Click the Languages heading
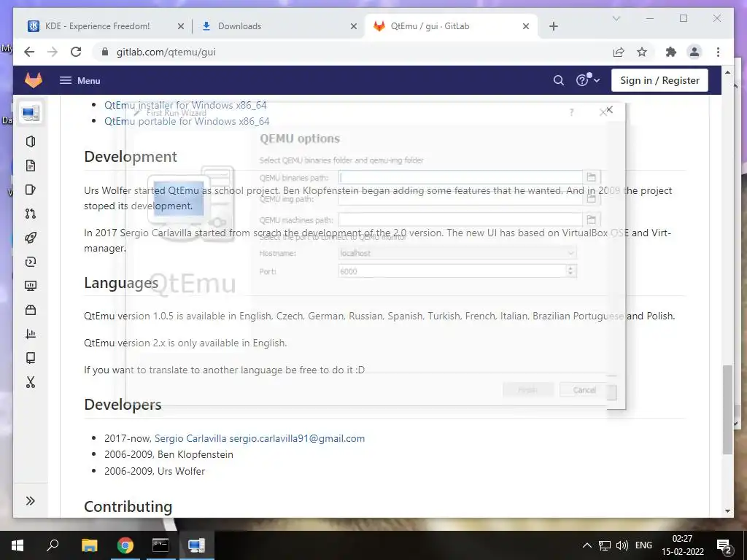The width and height of the screenshot is (747, 560). pos(121,283)
